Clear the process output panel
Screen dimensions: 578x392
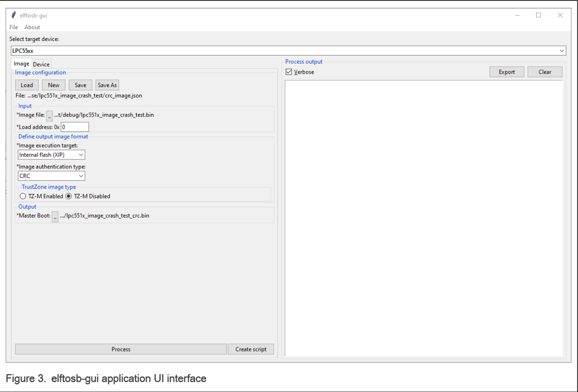(545, 71)
